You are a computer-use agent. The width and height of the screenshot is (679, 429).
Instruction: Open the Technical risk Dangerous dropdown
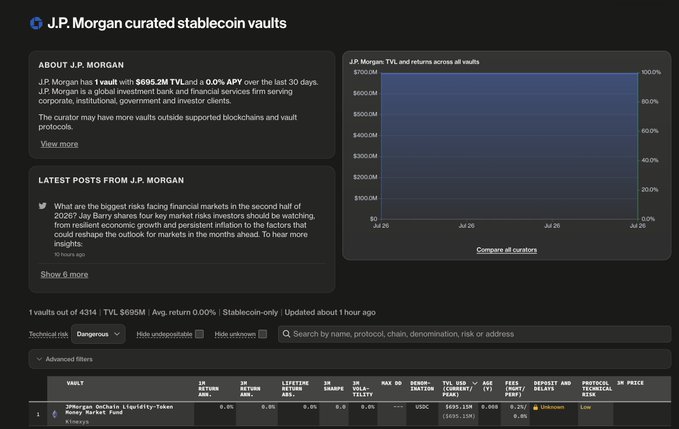pyautogui.click(x=98, y=334)
